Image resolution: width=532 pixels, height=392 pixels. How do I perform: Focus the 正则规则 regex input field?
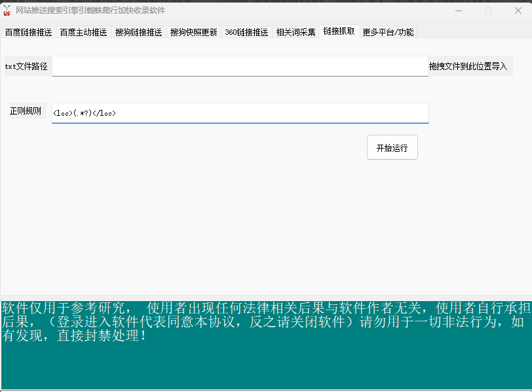coord(240,113)
